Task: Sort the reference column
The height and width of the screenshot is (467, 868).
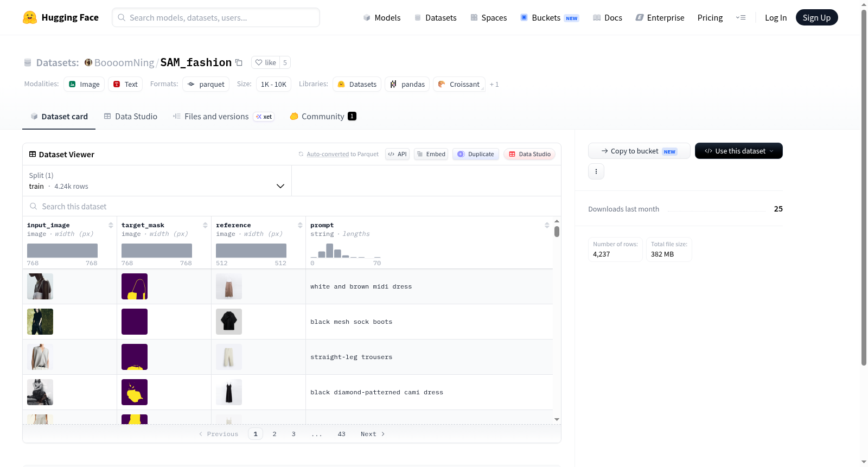Action: tap(300, 225)
